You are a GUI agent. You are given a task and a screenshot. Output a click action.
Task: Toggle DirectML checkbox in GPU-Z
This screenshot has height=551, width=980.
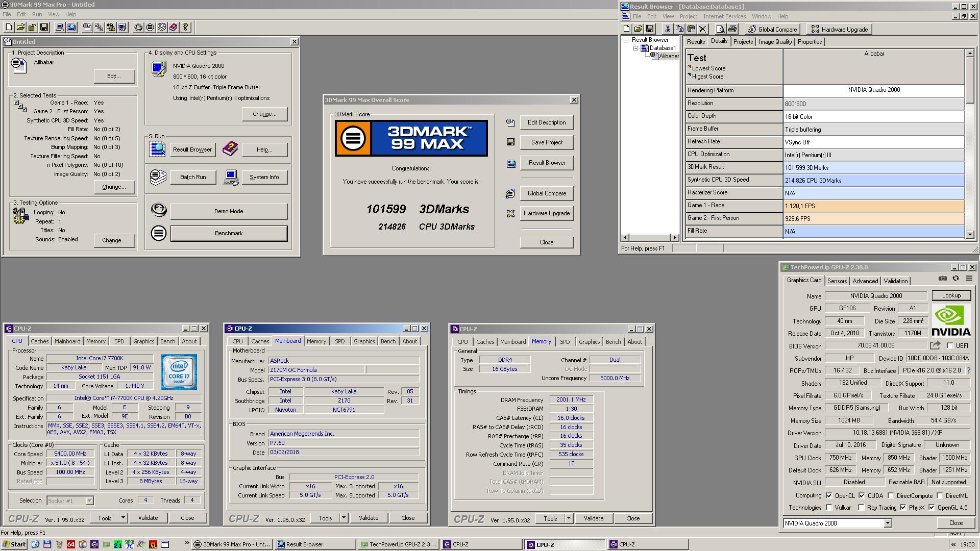(x=940, y=496)
